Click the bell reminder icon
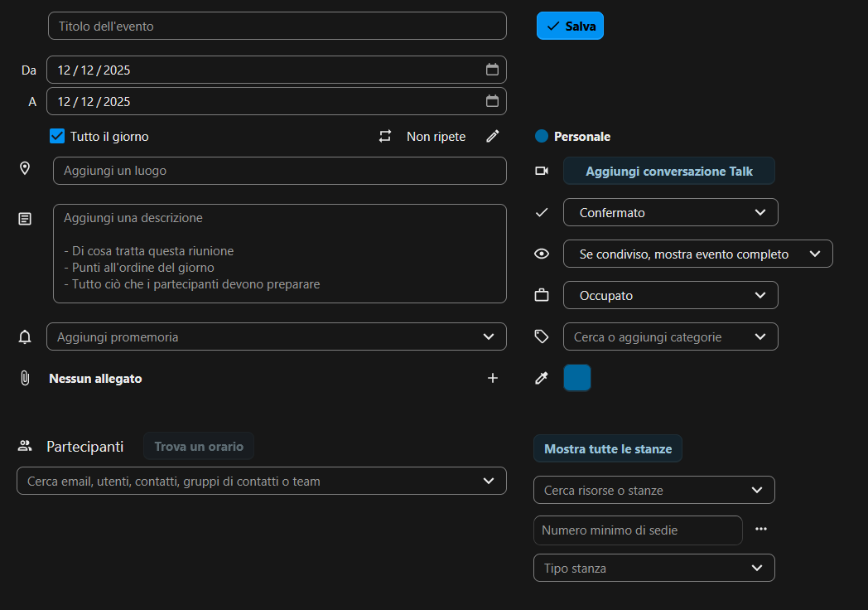Screen dimensions: 868x610 click(x=25, y=337)
